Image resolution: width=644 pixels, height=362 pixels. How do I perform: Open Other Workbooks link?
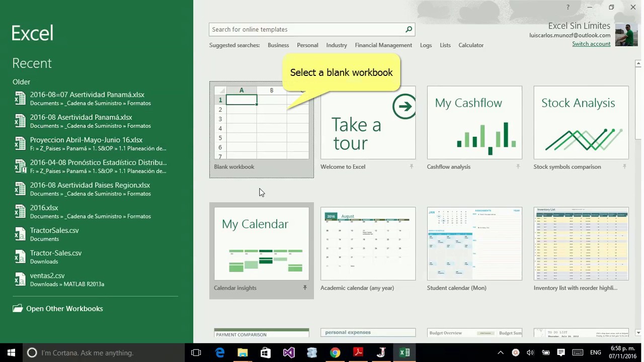[64, 309]
